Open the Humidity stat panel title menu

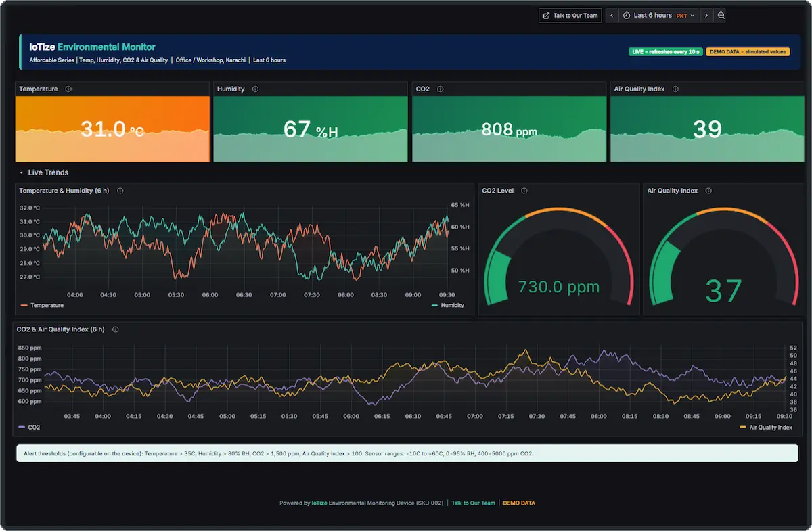click(x=231, y=89)
